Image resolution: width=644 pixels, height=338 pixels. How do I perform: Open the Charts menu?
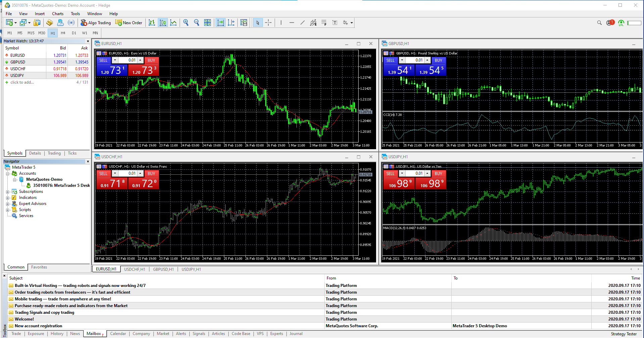pos(58,14)
